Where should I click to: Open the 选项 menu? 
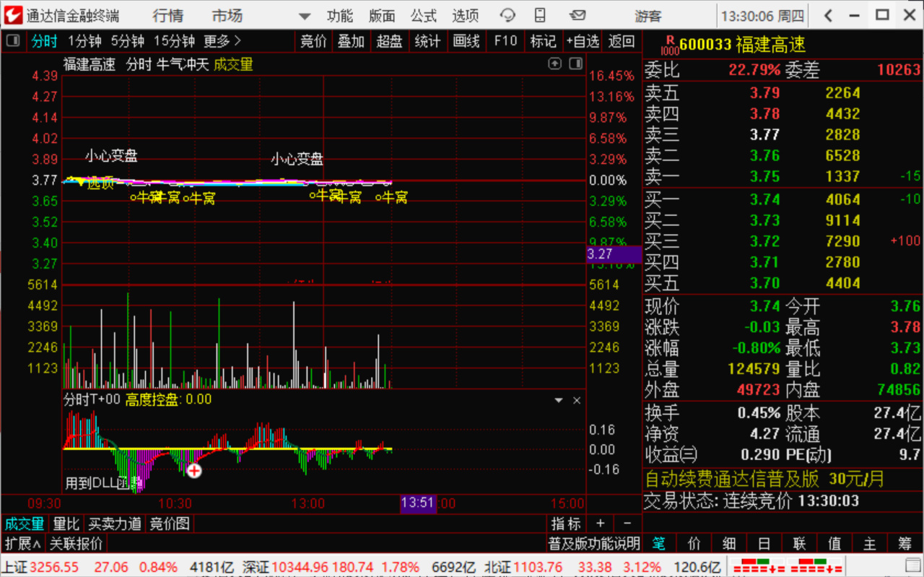tap(466, 15)
